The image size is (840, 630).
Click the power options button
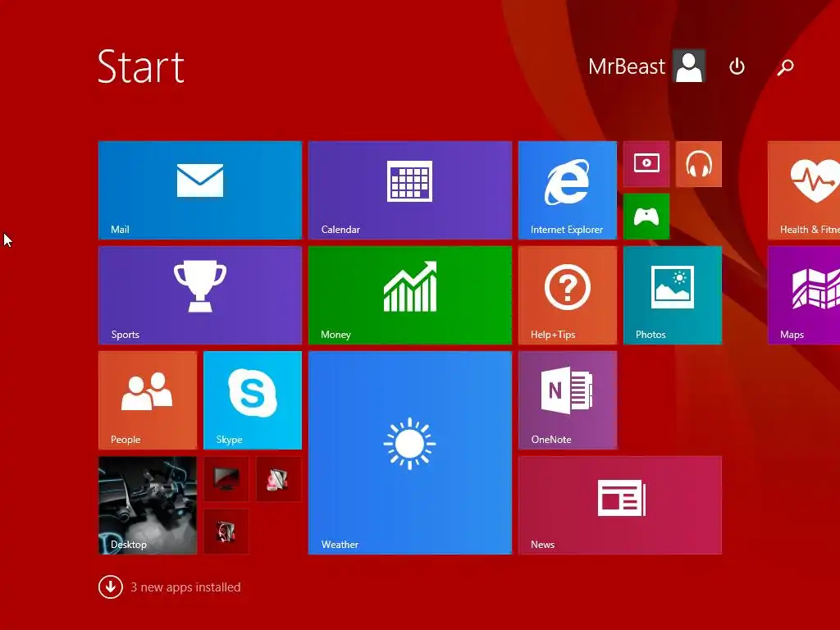pyautogui.click(x=737, y=66)
